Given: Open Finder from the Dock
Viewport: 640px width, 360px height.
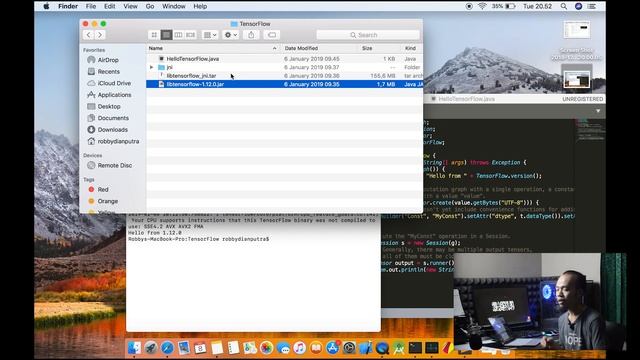Looking at the screenshot, I should (x=134, y=348).
